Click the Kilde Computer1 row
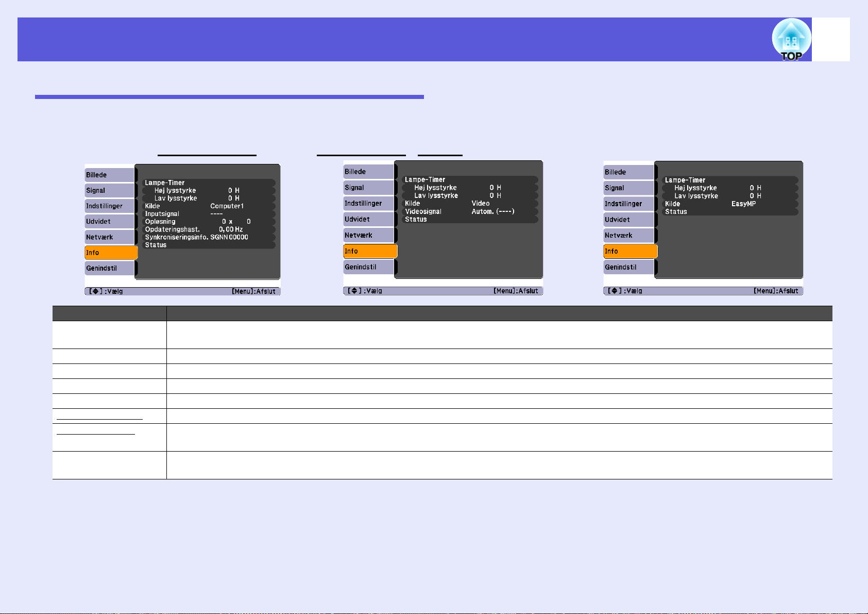 (x=209, y=206)
